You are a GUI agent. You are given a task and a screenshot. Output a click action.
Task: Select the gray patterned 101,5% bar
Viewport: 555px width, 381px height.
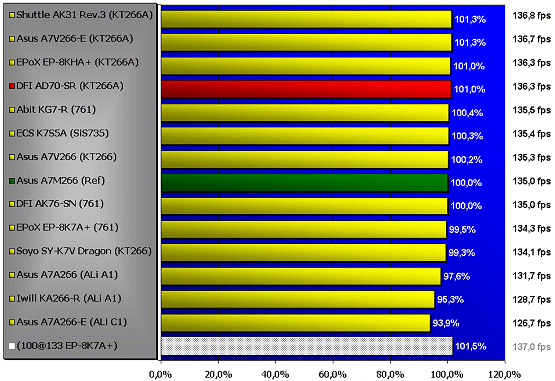[307, 346]
